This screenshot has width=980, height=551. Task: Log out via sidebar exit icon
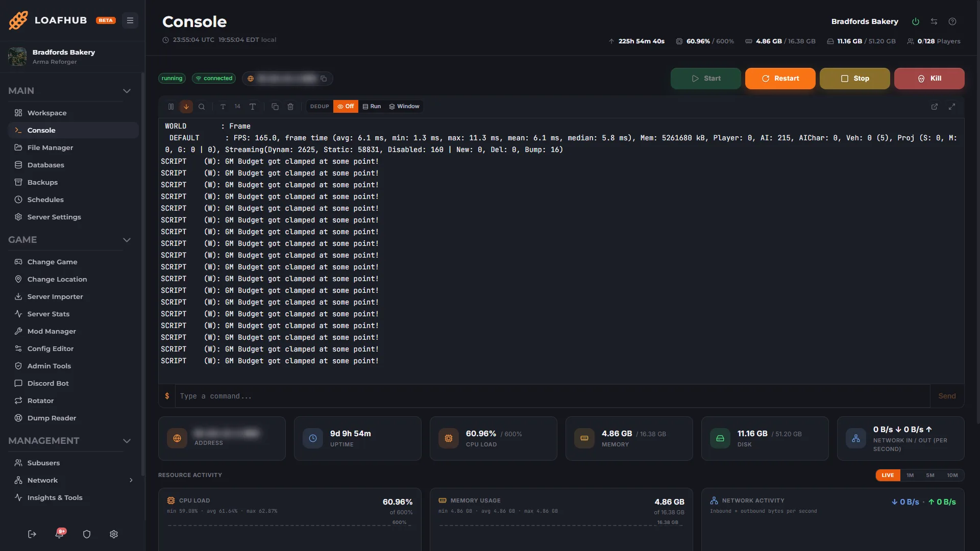(32, 534)
